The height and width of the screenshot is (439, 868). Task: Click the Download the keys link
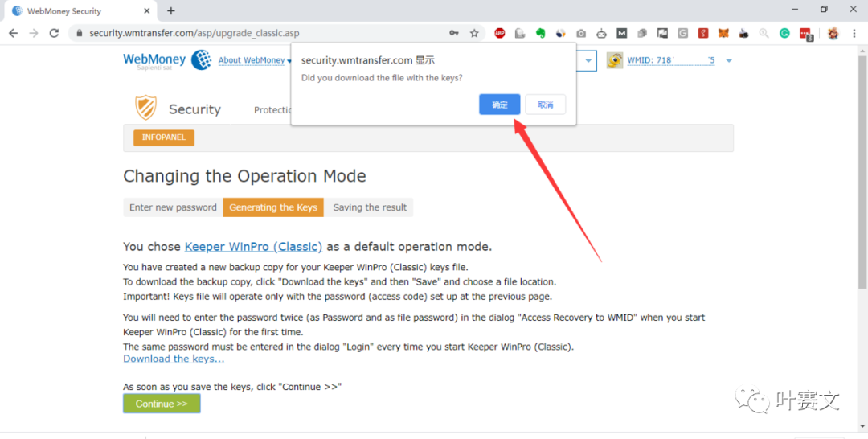point(174,359)
